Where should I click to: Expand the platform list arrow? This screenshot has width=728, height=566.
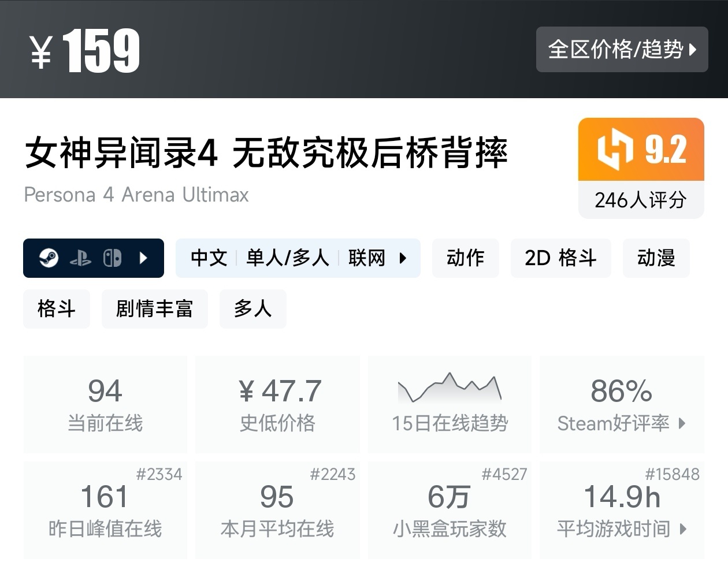coord(144,258)
